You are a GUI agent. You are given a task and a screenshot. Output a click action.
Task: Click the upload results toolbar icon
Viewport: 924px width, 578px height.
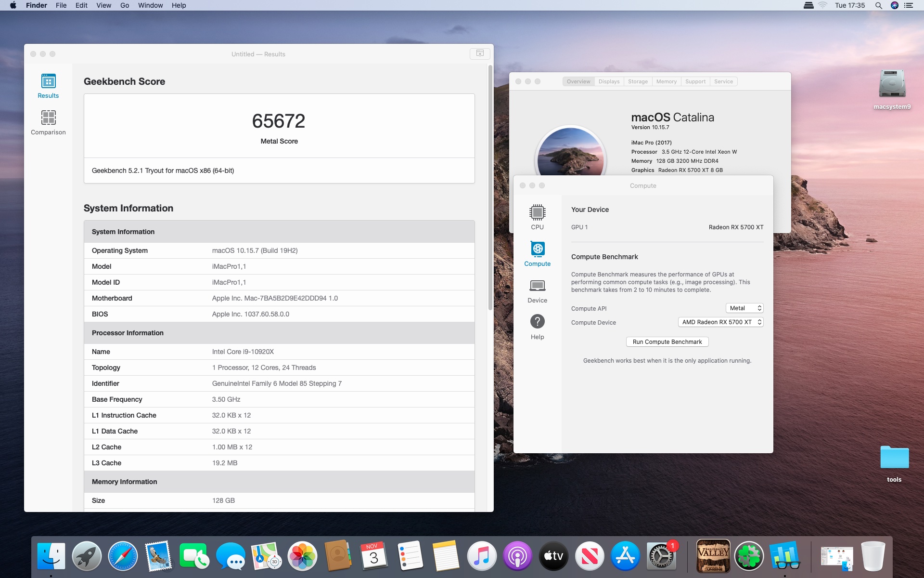click(480, 53)
